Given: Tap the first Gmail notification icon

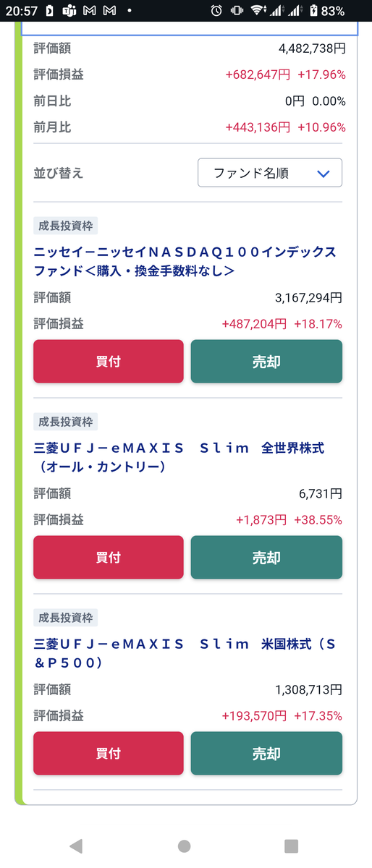Looking at the screenshot, I should coord(90,11).
